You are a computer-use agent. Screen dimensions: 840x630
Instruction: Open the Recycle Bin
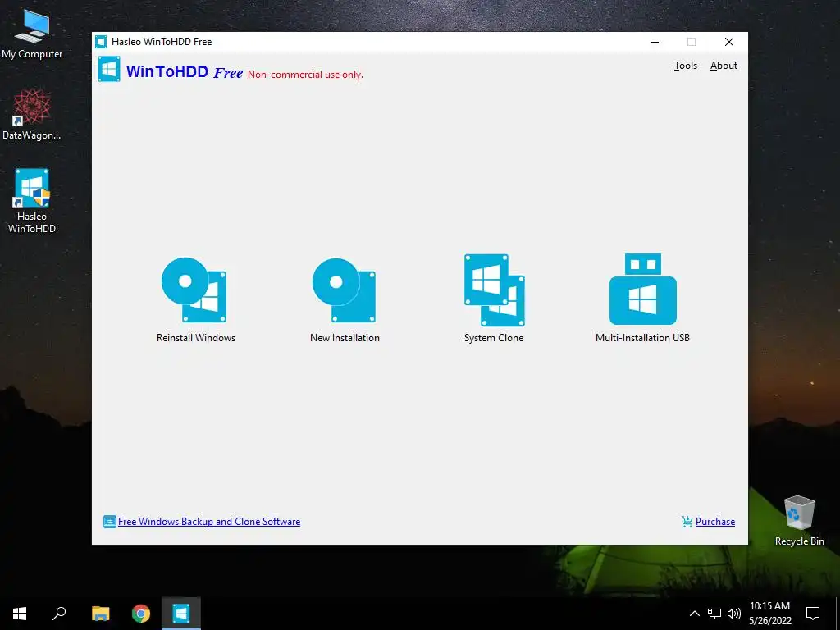coord(799,521)
